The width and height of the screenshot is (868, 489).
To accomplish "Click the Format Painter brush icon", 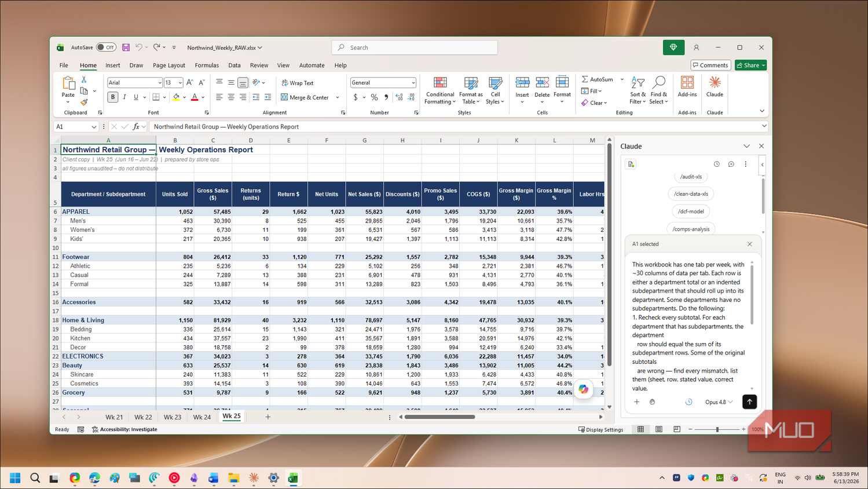I will [x=84, y=103].
